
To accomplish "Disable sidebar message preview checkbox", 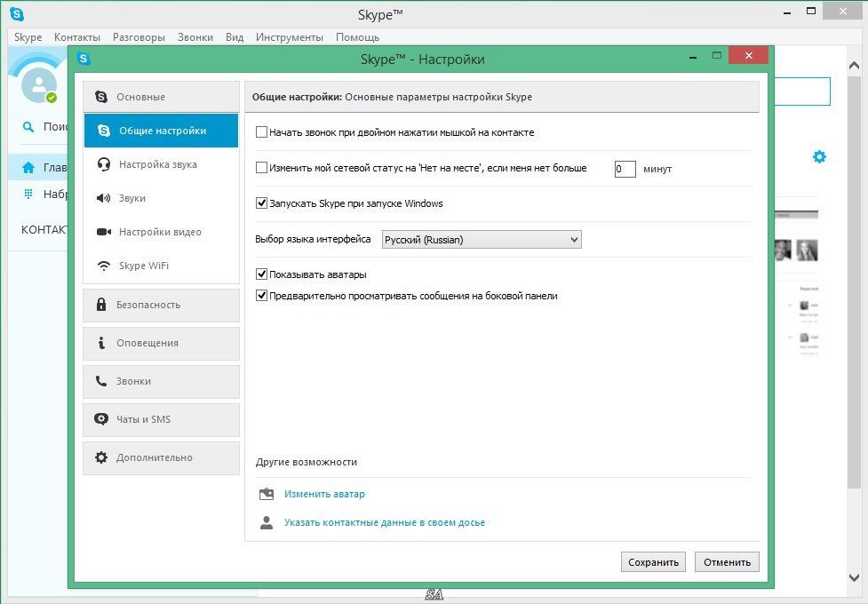I will (x=261, y=296).
